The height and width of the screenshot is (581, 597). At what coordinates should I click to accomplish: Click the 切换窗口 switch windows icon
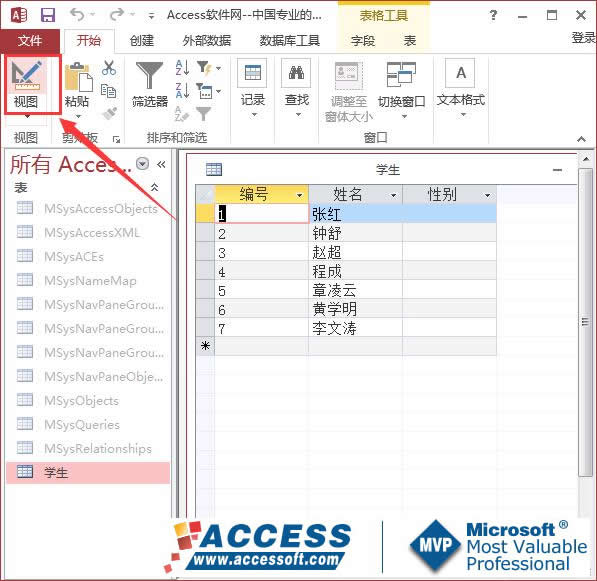click(x=401, y=74)
